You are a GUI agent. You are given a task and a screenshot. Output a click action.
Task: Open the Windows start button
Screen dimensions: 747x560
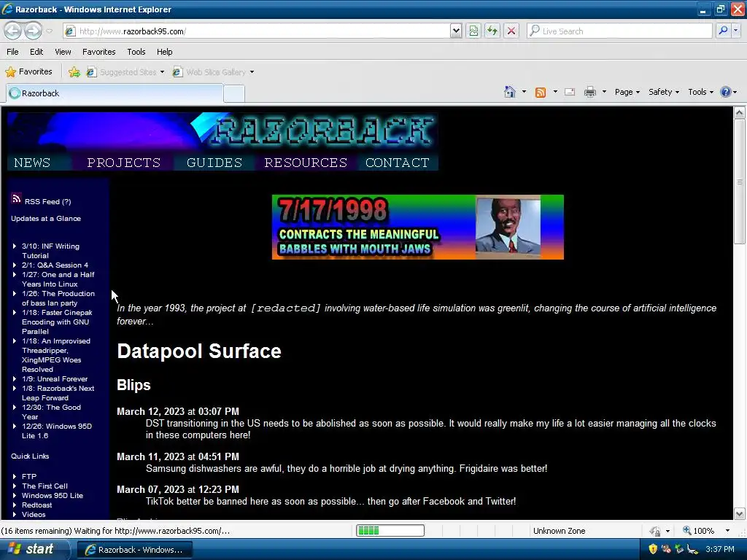(34, 549)
